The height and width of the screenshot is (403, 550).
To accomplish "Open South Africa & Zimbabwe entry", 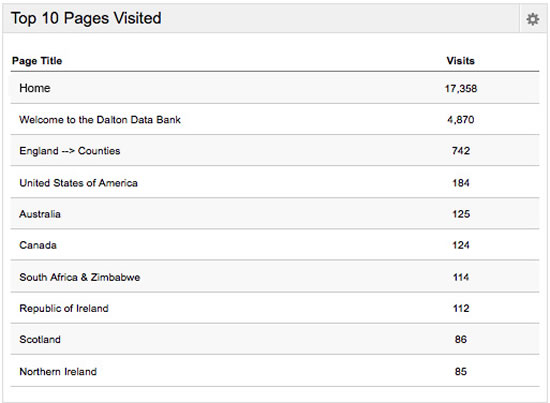I will coord(80,277).
